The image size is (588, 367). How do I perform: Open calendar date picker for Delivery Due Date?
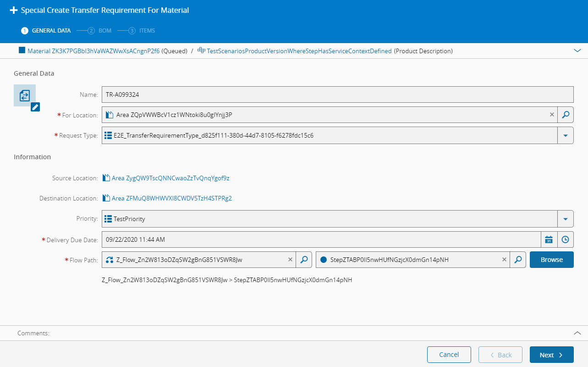pos(549,239)
